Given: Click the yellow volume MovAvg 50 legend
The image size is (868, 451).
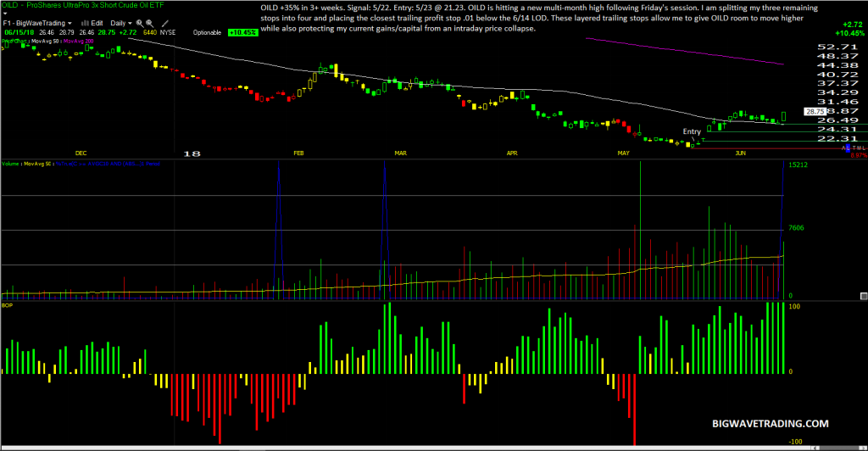Looking at the screenshot, I should click(37, 164).
